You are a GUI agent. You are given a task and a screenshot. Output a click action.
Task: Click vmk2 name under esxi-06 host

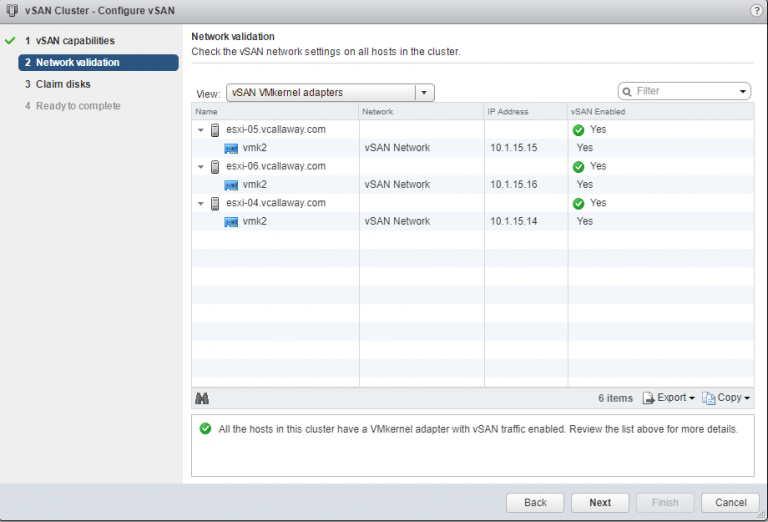tap(255, 185)
